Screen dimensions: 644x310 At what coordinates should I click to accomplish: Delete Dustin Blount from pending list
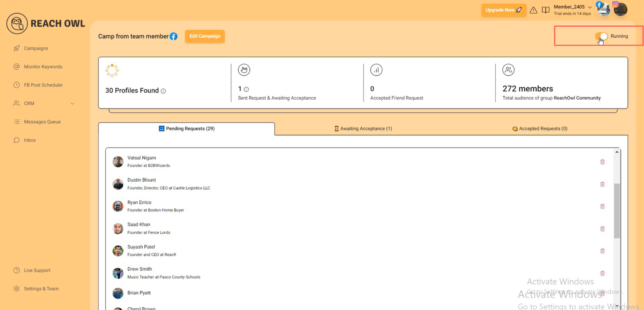[602, 184]
